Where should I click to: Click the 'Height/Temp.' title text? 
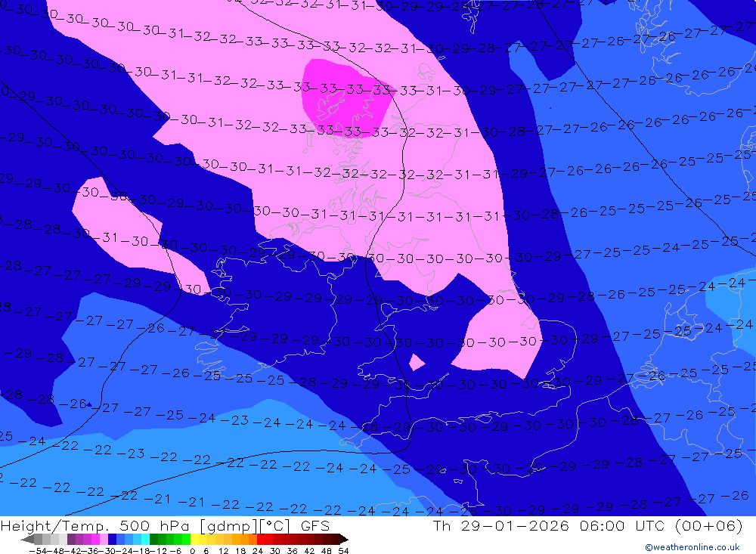56,525
